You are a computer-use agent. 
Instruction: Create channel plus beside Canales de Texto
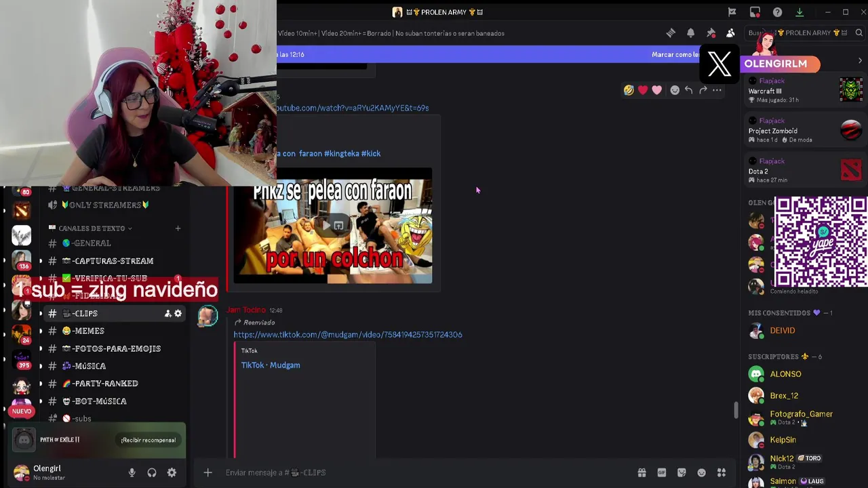[x=178, y=228]
